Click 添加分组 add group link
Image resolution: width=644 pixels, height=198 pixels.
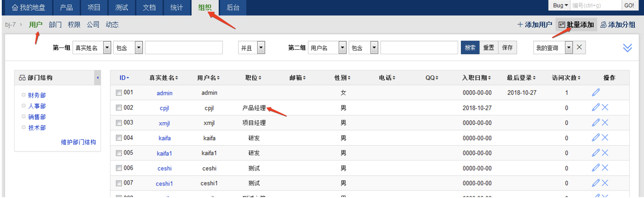point(618,25)
